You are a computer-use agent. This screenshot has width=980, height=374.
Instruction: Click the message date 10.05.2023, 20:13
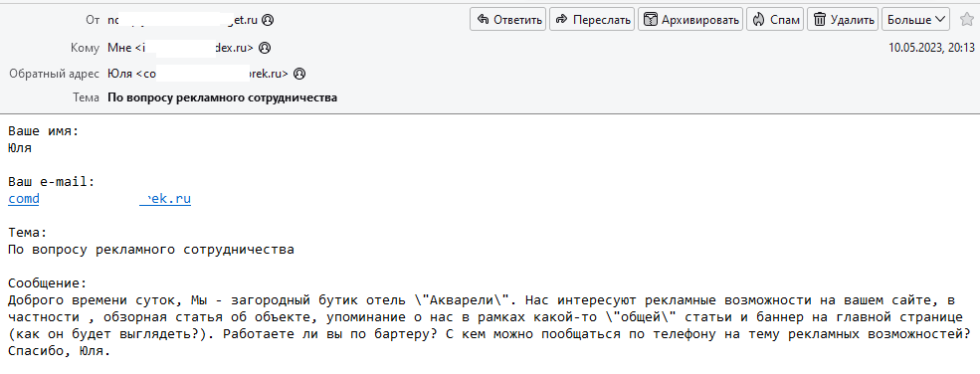pyautogui.click(x=931, y=48)
